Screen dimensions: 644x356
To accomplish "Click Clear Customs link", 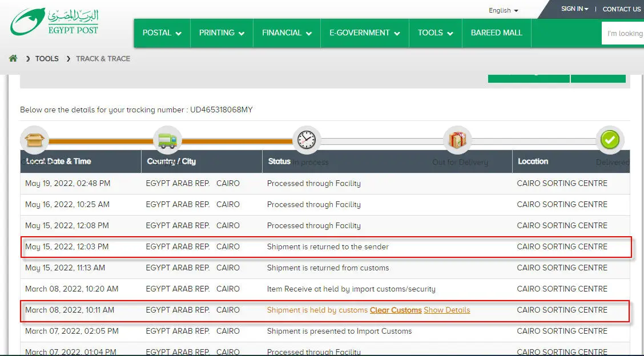I will [x=396, y=310].
